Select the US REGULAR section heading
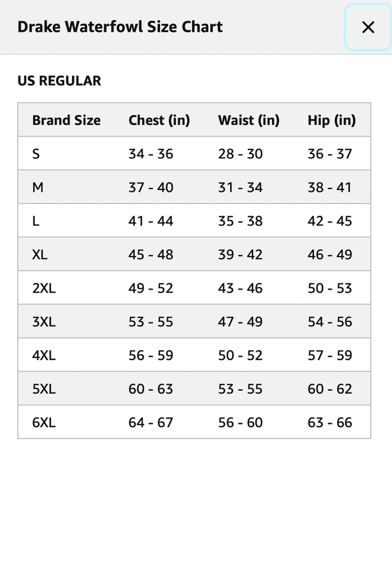The width and height of the screenshot is (392, 565). pos(59,81)
